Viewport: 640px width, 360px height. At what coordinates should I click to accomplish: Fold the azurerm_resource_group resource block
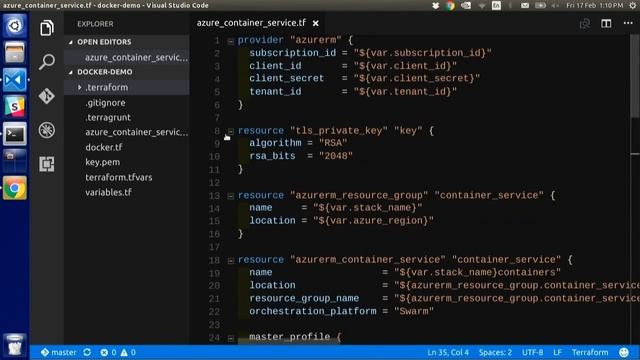[231, 196]
